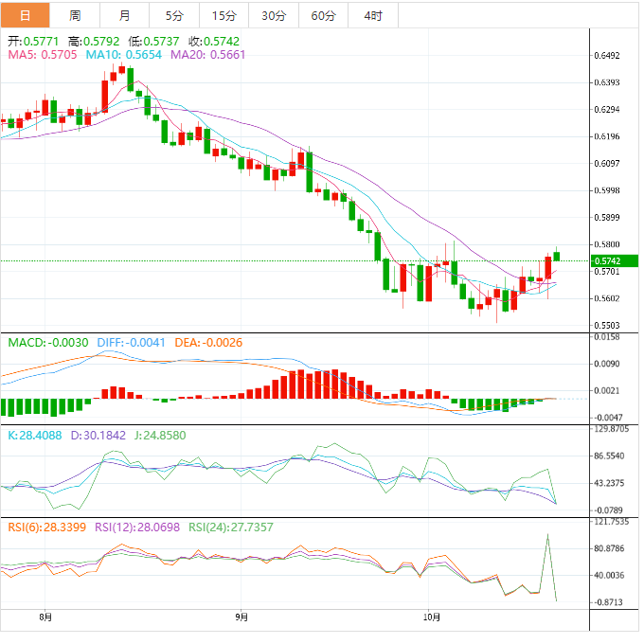Screen dimensions: 644x644
Task: Click the latest green candlestick near 0.5742
Action: 557,257
